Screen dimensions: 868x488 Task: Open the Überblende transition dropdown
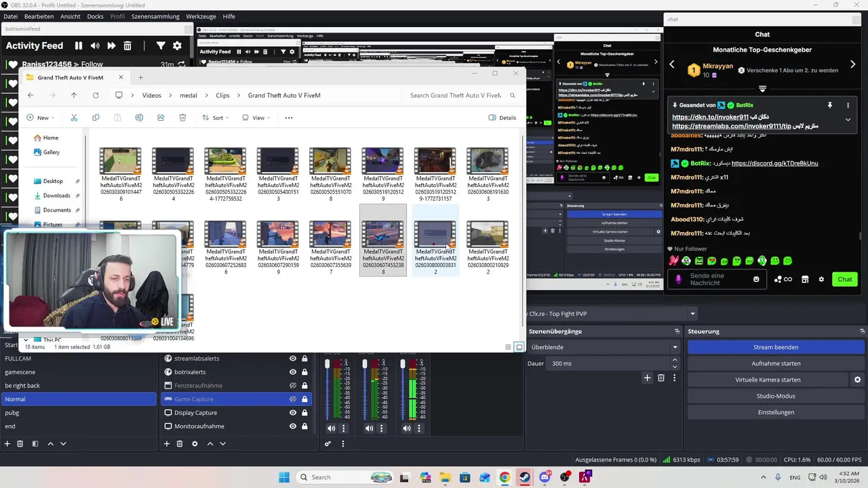tap(604, 347)
